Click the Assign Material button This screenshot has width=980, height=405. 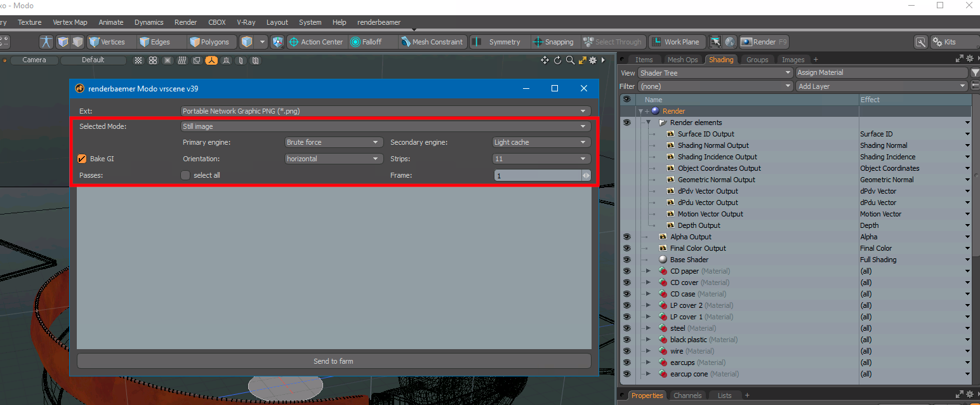(x=882, y=73)
